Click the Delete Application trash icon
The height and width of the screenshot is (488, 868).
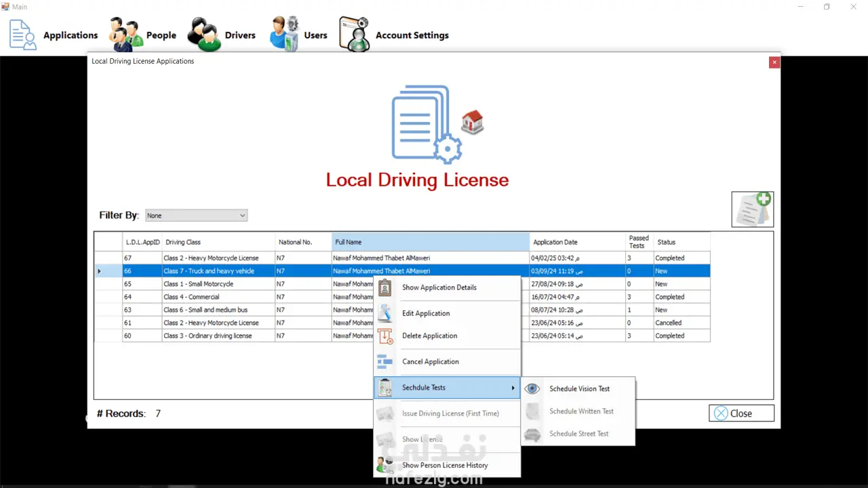point(385,336)
